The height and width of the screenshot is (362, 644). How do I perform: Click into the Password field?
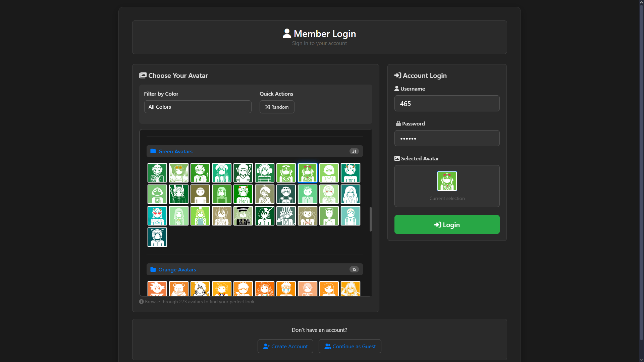447,138
